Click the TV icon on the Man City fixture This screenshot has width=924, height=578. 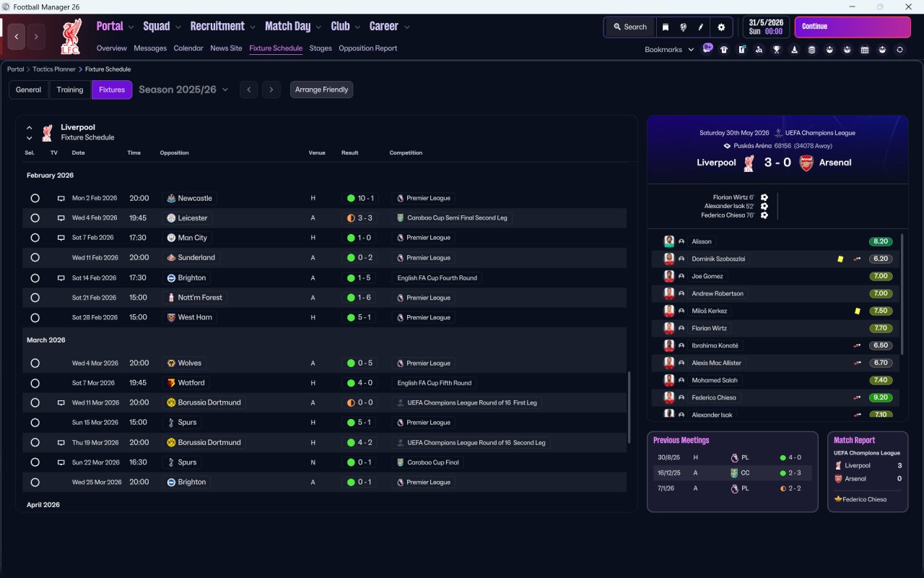(61, 238)
